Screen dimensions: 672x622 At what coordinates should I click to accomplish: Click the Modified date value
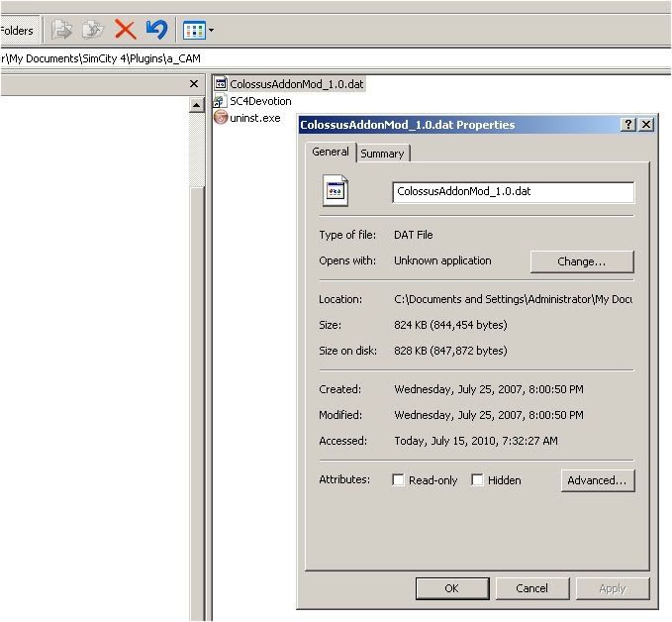[489, 415]
